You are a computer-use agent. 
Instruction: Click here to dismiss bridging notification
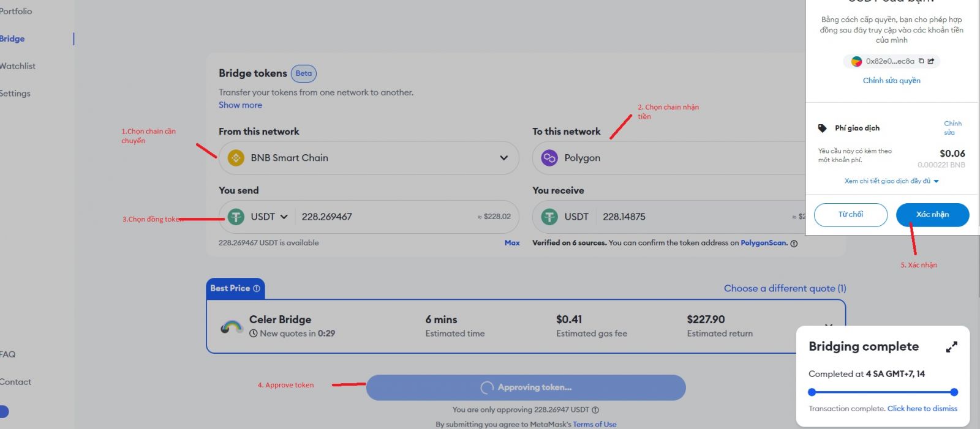click(922, 409)
